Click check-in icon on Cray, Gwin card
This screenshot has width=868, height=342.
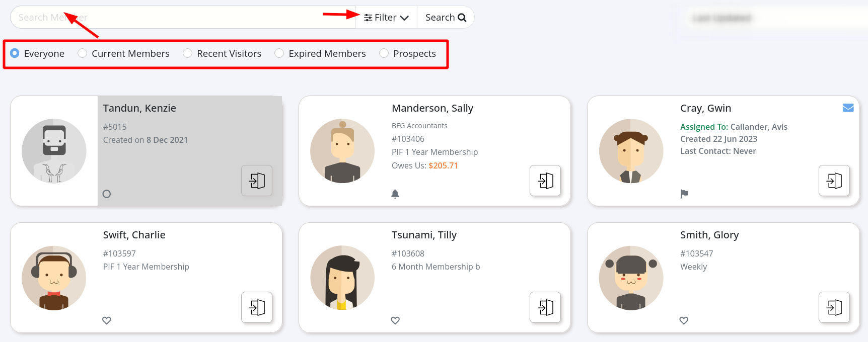(834, 181)
